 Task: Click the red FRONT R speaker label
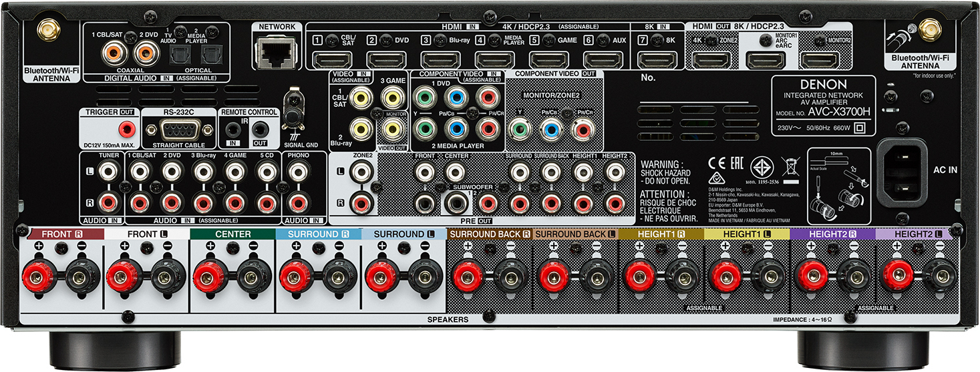tap(61, 234)
